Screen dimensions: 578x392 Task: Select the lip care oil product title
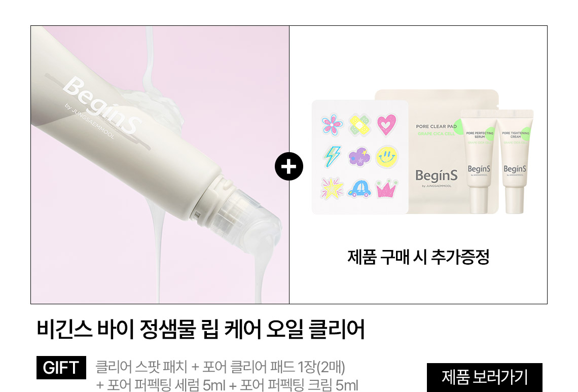coord(201,329)
